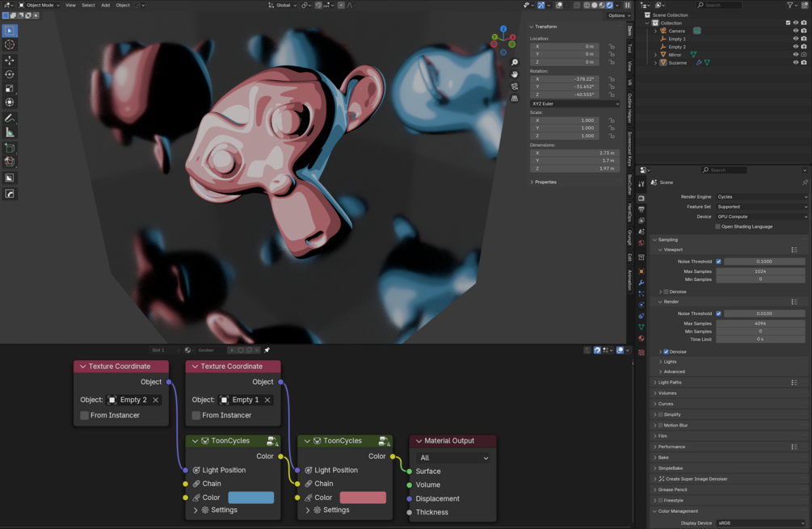This screenshot has width=812, height=529.
Task: Toggle Open Shading Language checkbox
Action: 717,227
